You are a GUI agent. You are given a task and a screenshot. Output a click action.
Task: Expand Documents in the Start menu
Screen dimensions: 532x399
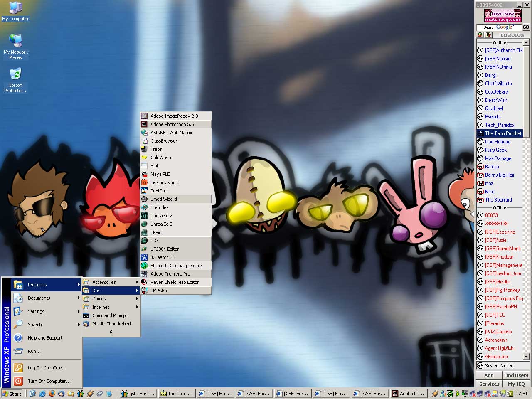[46, 298]
